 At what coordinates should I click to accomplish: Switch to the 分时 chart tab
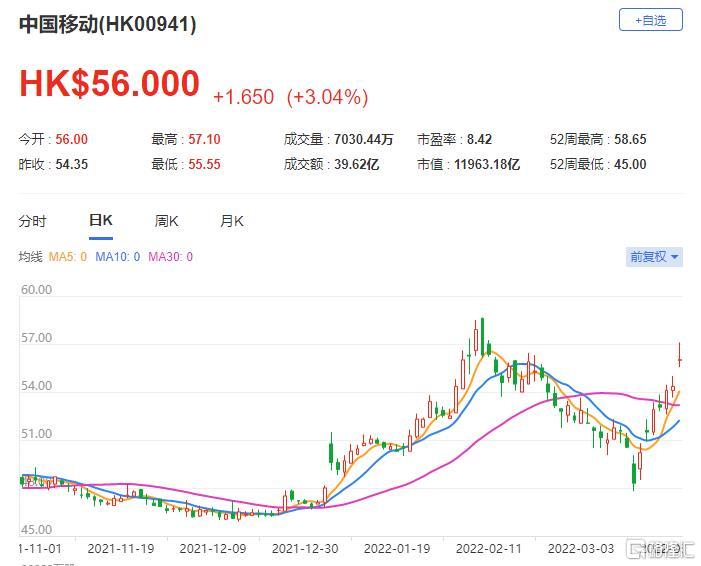tap(32, 221)
